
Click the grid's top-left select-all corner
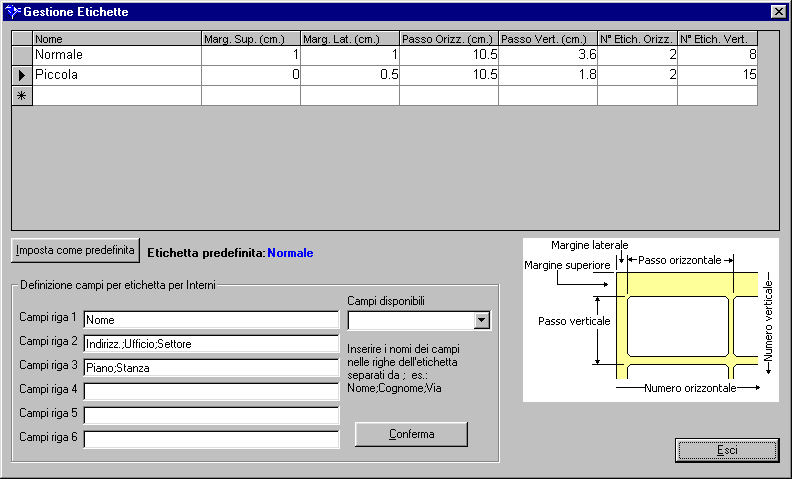coord(22,39)
